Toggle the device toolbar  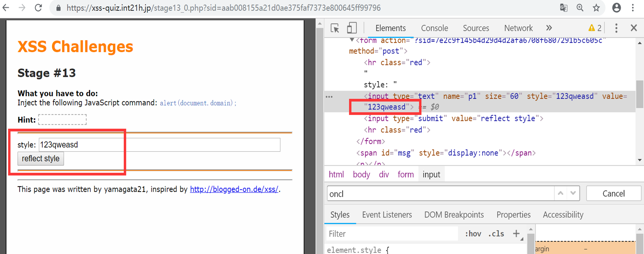tap(352, 28)
